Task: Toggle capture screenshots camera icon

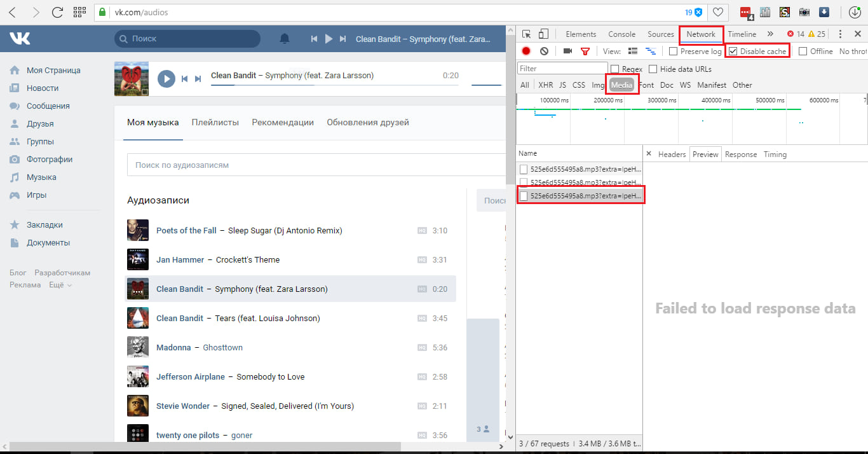Action: 568,51
